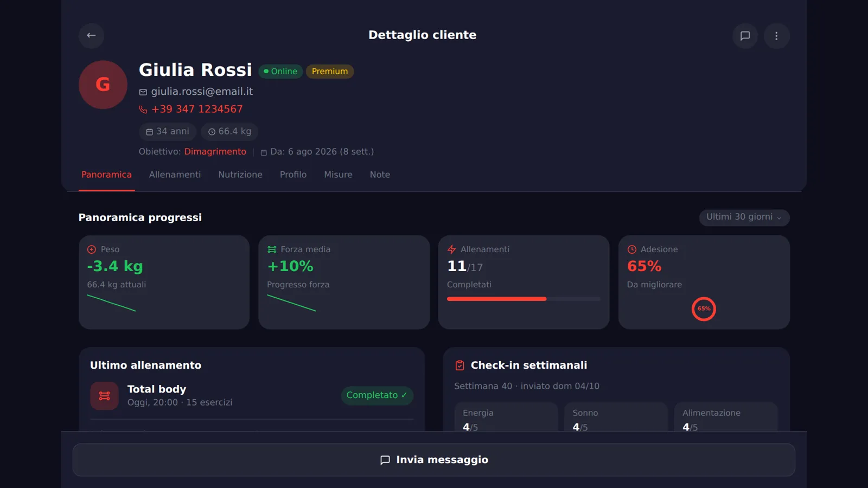Click the Invia messaggio button
Viewport: 868px width, 488px height.
434,460
